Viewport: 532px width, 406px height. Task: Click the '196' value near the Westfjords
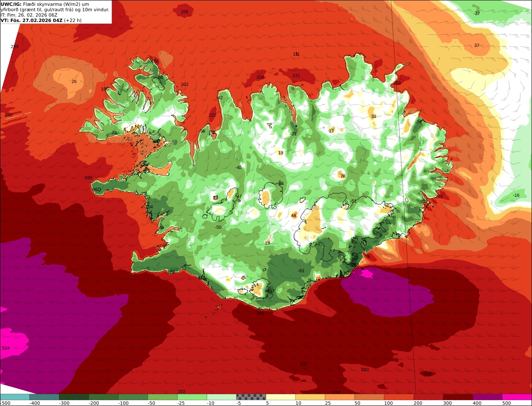pyautogui.click(x=105, y=89)
